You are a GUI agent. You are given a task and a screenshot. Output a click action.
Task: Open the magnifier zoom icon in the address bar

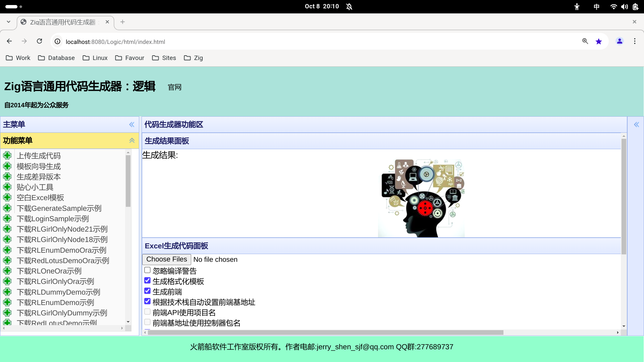585,41
